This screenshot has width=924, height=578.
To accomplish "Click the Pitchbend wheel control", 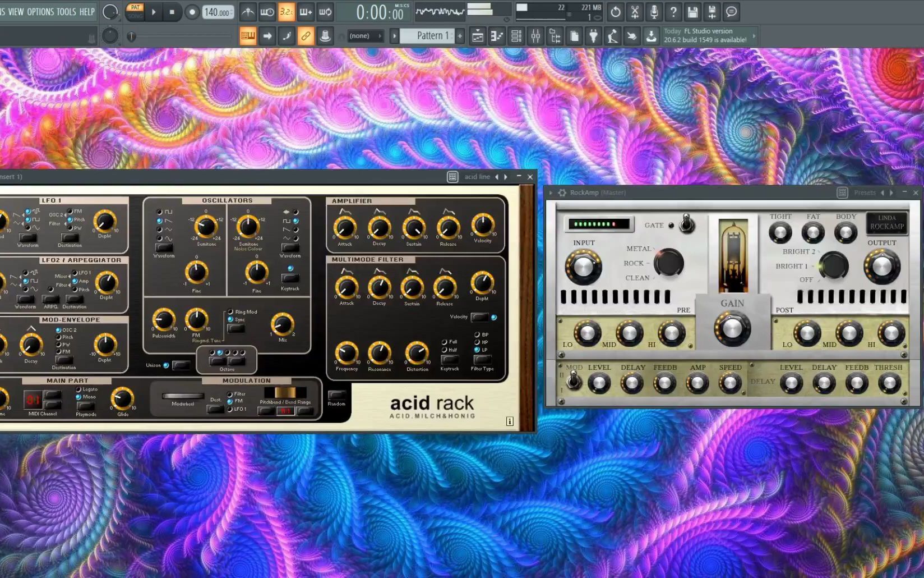I will click(284, 392).
